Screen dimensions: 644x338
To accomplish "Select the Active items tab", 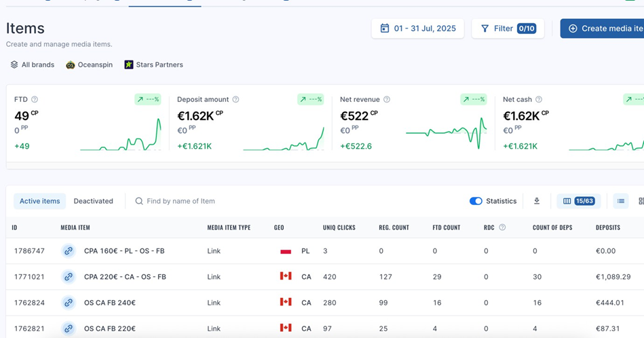I will pyautogui.click(x=39, y=201).
